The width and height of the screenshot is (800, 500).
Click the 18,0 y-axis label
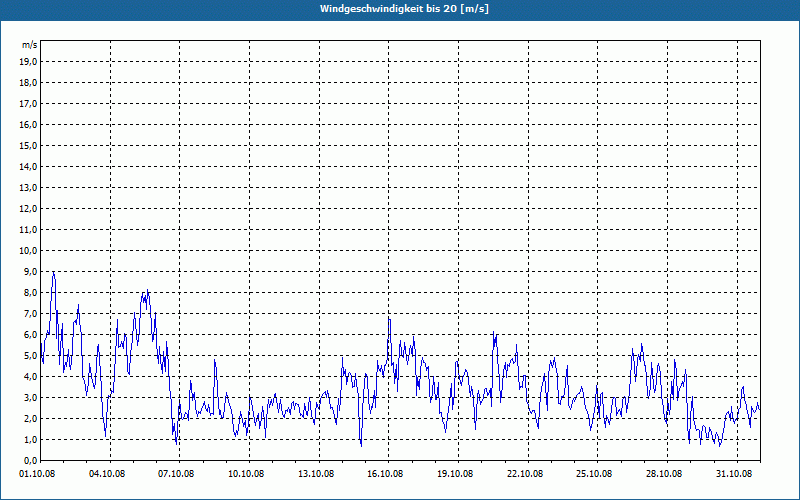[x=28, y=83]
